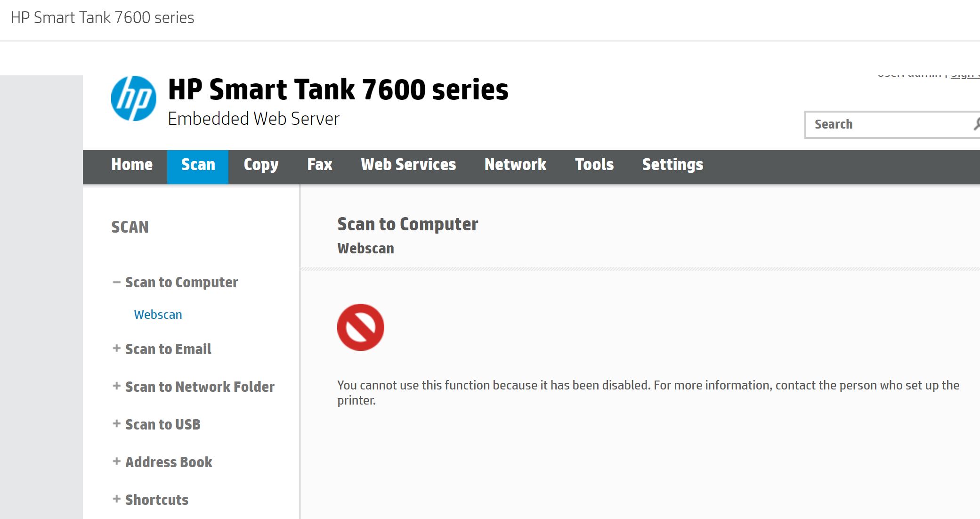This screenshot has width=980, height=519.
Task: Click the Address Book sidebar label
Action: [x=169, y=462]
